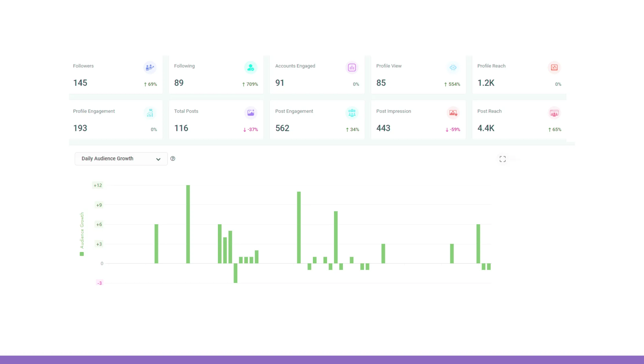This screenshot has height=364, width=644.
Task: Click the Profile View eye icon
Action: click(453, 67)
